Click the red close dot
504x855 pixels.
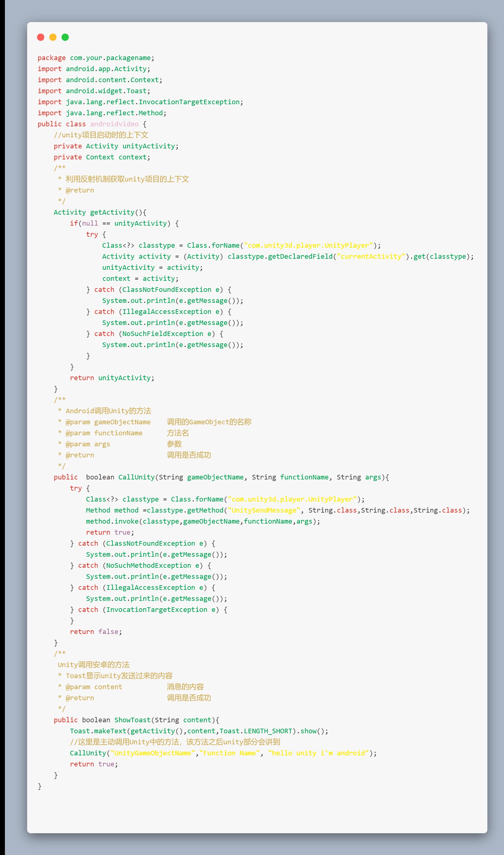(x=41, y=37)
